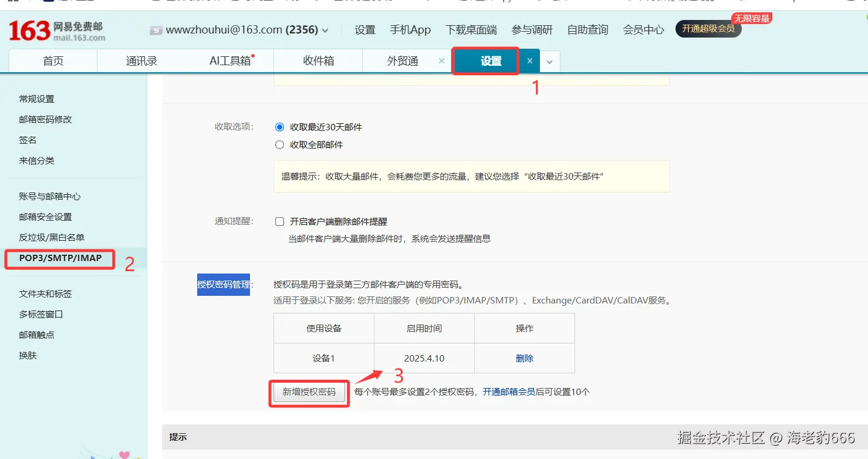
Task: Open 常规设置 in the sidebar
Action: click(36, 99)
